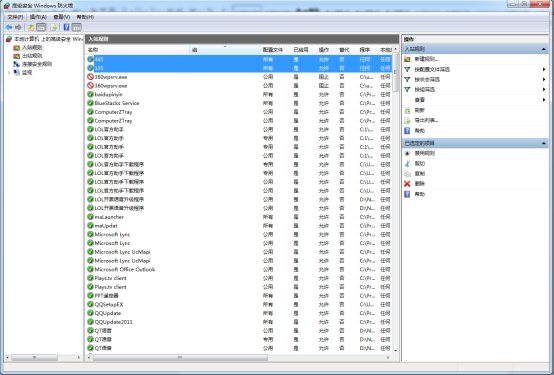
Task: Click 新建规则... in the Actions pane
Action: click(x=426, y=59)
